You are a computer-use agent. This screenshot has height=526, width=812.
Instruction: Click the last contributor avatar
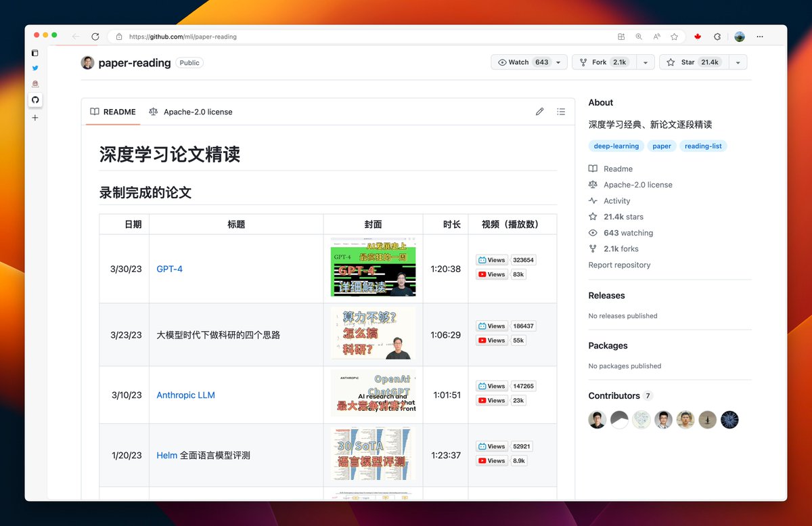(x=729, y=420)
